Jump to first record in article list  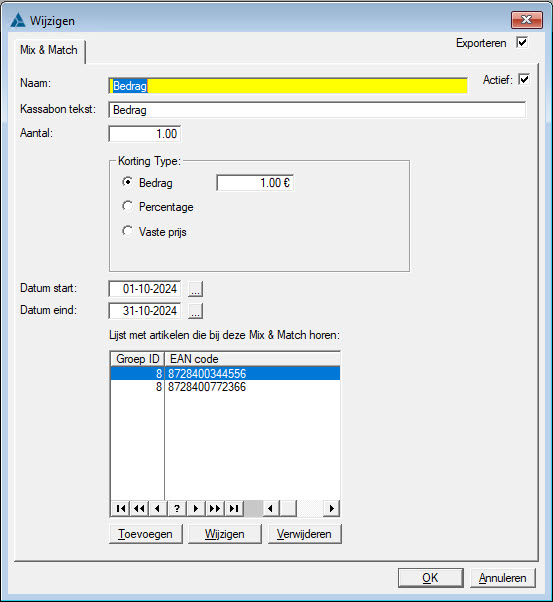(121, 509)
